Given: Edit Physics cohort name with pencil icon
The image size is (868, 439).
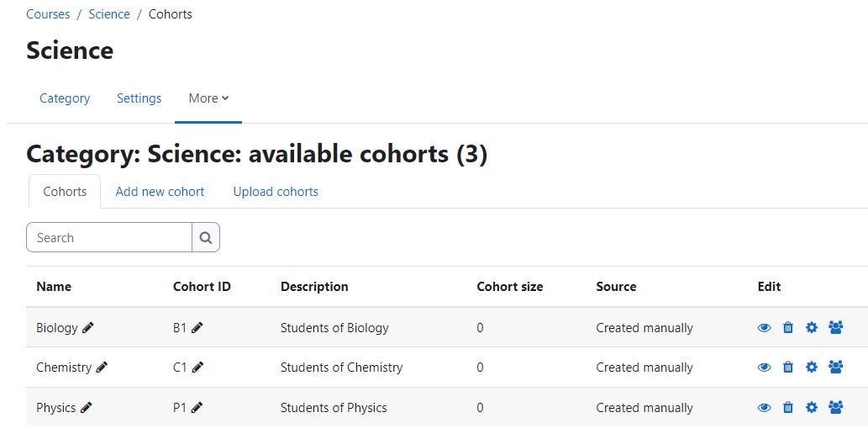Looking at the screenshot, I should coord(86,407).
